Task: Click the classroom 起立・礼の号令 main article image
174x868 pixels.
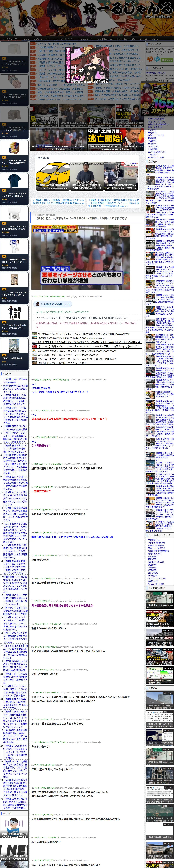Action: coord(81,257)
